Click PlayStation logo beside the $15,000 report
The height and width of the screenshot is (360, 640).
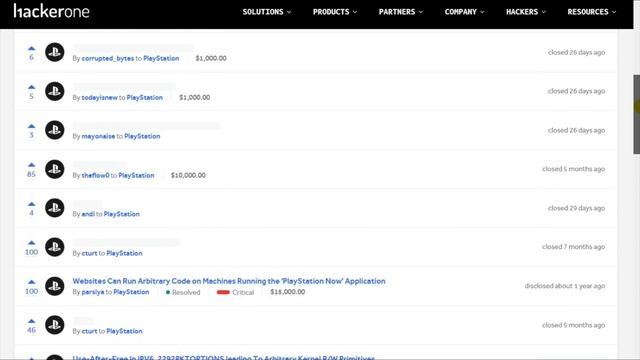55,286
